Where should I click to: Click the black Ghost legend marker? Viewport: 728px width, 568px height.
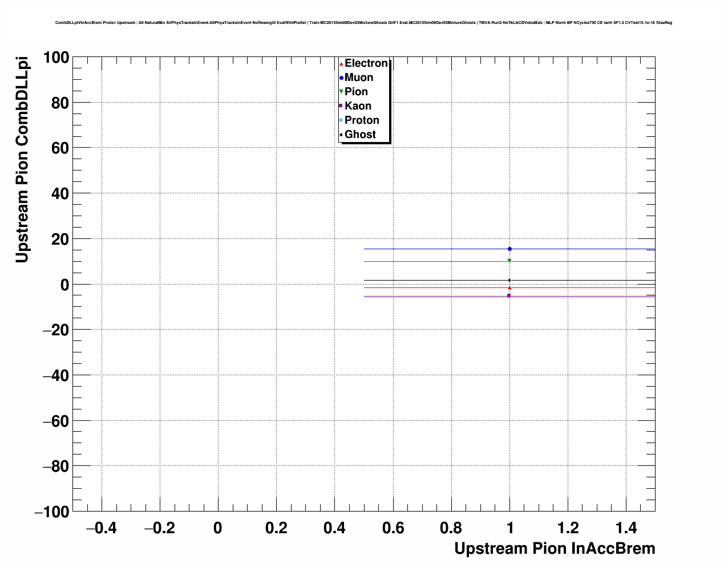(341, 135)
